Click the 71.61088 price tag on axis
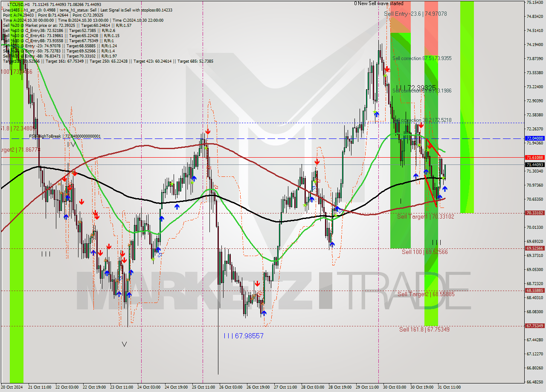Screen dimensions: 546x392 pos(535,158)
